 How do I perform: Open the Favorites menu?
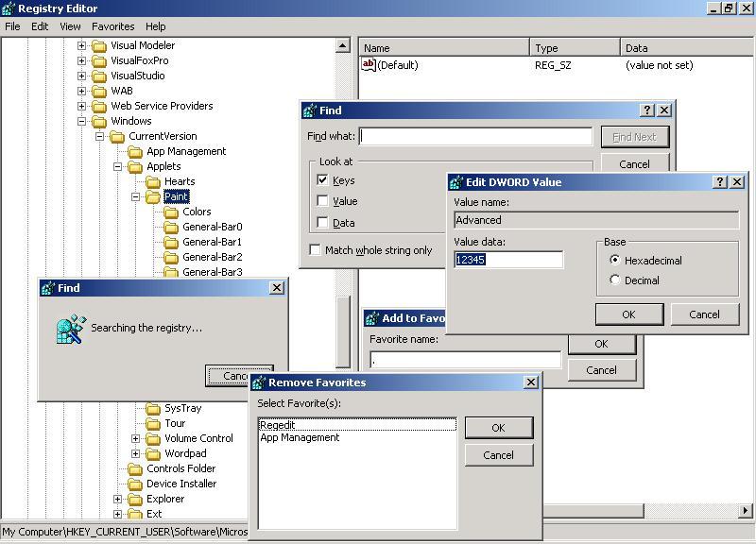(x=112, y=26)
